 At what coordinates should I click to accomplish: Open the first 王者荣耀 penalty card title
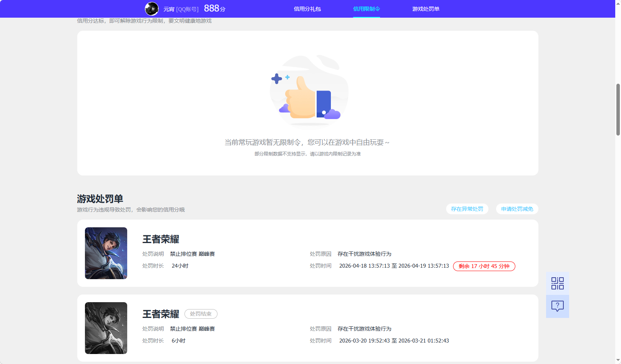pyautogui.click(x=160, y=239)
